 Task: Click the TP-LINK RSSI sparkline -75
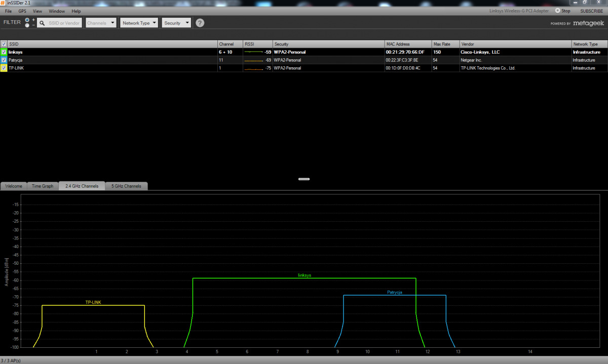(x=258, y=68)
